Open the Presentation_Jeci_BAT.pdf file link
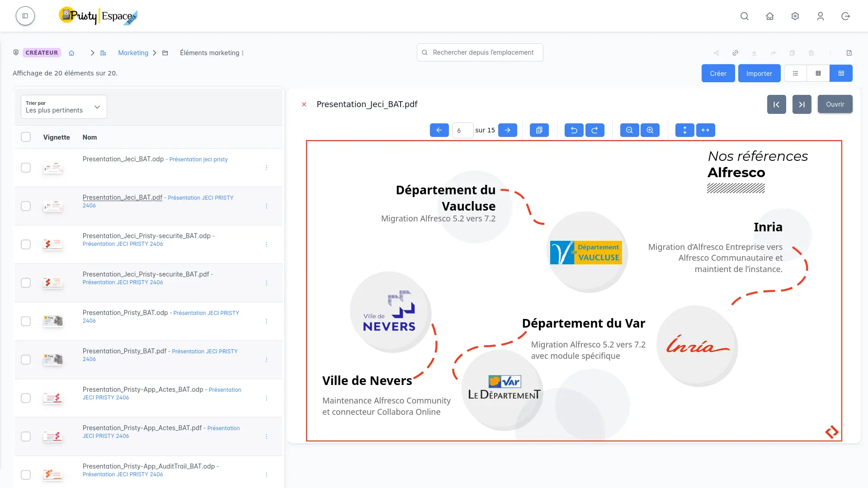The width and height of the screenshot is (868, 488). 122,197
